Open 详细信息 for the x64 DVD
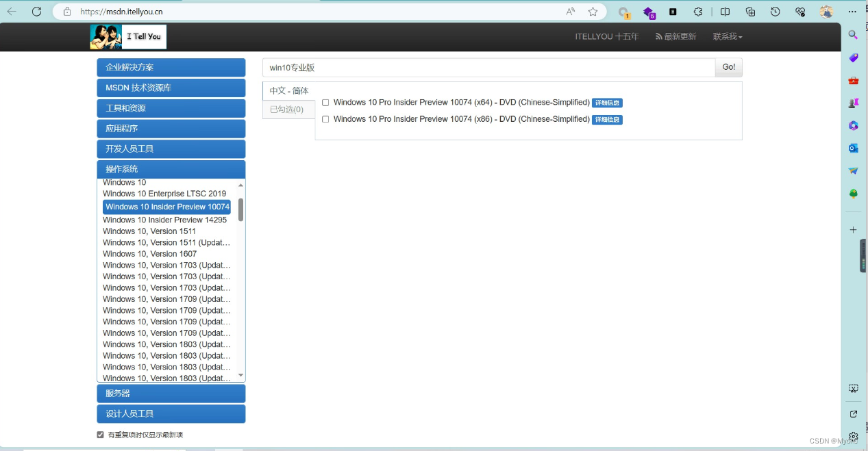This screenshot has width=868, height=451. [x=607, y=103]
